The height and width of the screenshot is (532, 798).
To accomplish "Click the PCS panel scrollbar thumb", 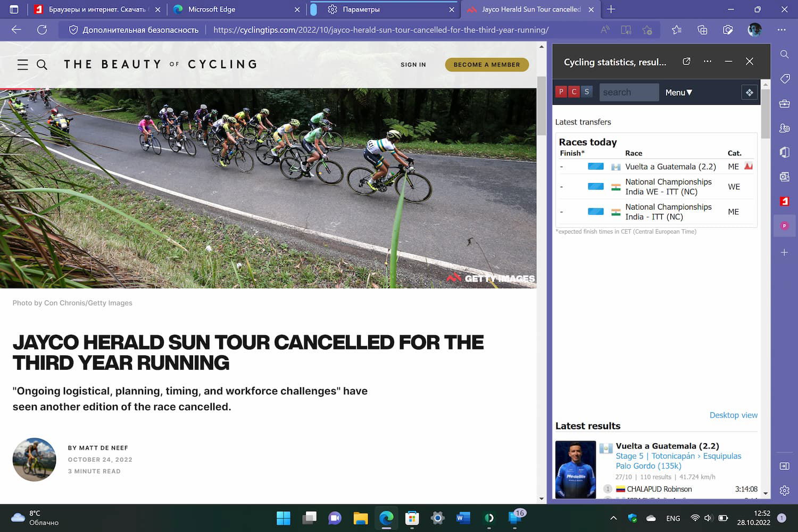I will point(766,114).
